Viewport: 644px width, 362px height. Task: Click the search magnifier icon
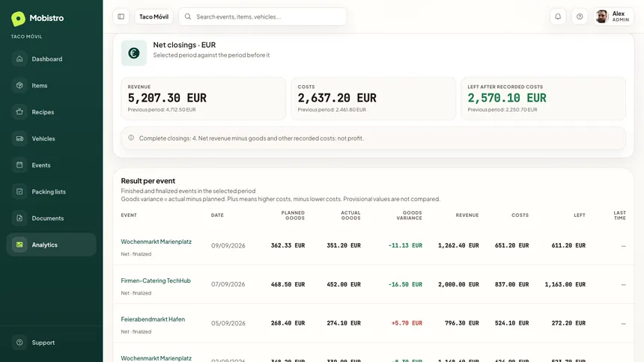(x=188, y=16)
